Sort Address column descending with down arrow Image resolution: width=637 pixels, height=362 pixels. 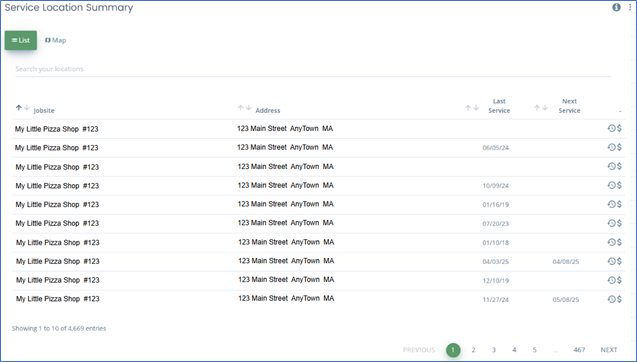248,108
